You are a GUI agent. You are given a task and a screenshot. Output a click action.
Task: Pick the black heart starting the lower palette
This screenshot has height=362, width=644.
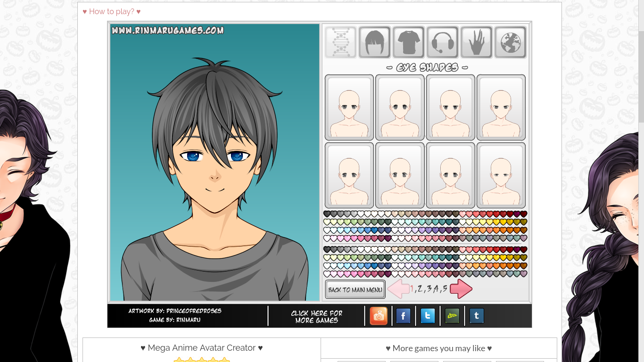pos(327,249)
